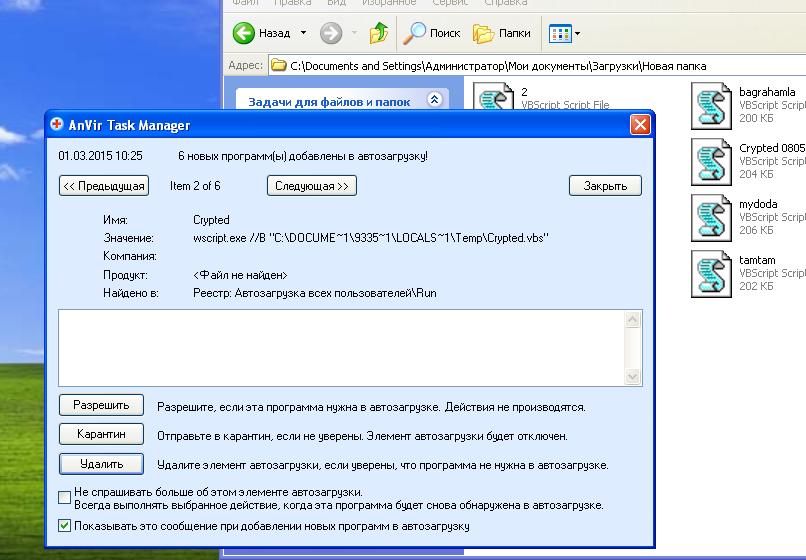Click the folder icon in address bar
The height and width of the screenshot is (560, 806).
point(279,65)
